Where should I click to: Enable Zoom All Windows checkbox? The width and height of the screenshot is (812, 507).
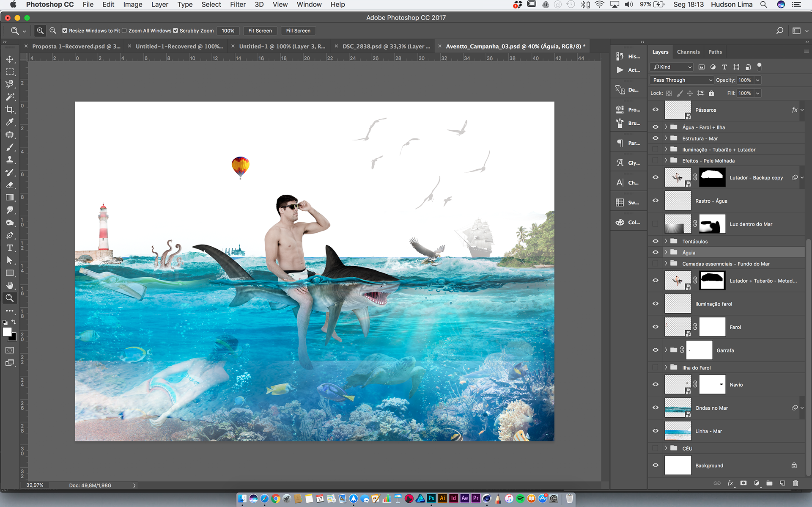click(124, 30)
